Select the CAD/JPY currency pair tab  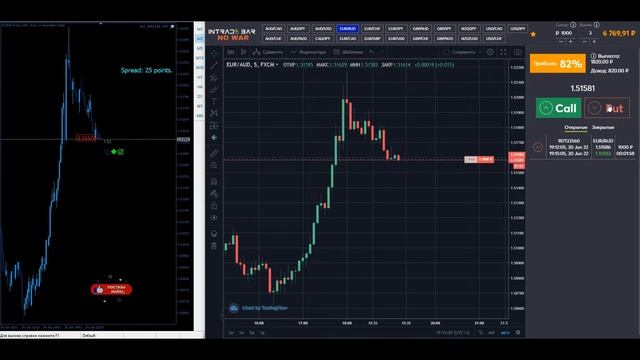click(x=323, y=38)
